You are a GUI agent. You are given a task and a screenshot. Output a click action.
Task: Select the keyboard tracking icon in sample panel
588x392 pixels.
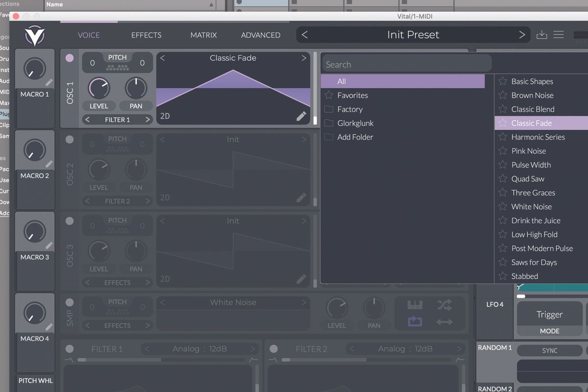click(x=415, y=304)
